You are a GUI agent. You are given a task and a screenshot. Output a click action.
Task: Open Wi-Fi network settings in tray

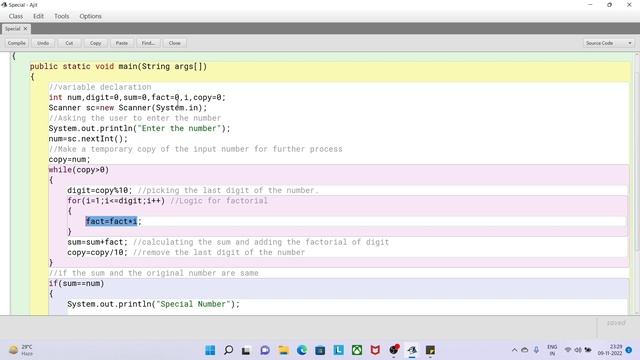click(568, 350)
